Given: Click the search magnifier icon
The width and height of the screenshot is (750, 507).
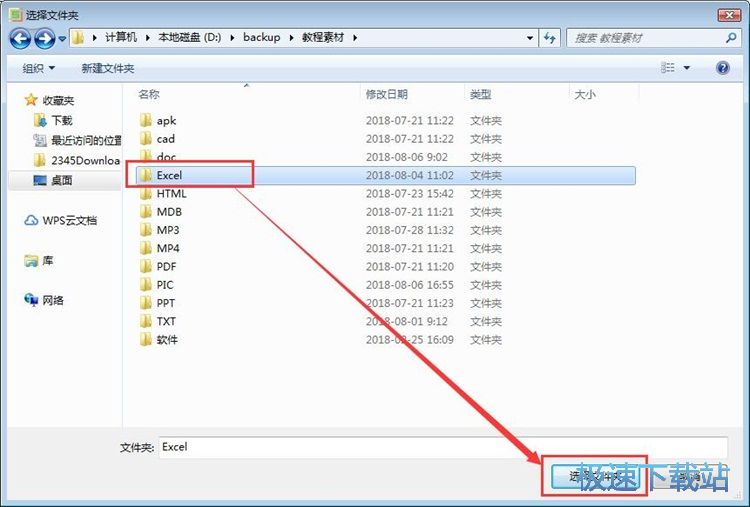Looking at the screenshot, I should pos(730,38).
